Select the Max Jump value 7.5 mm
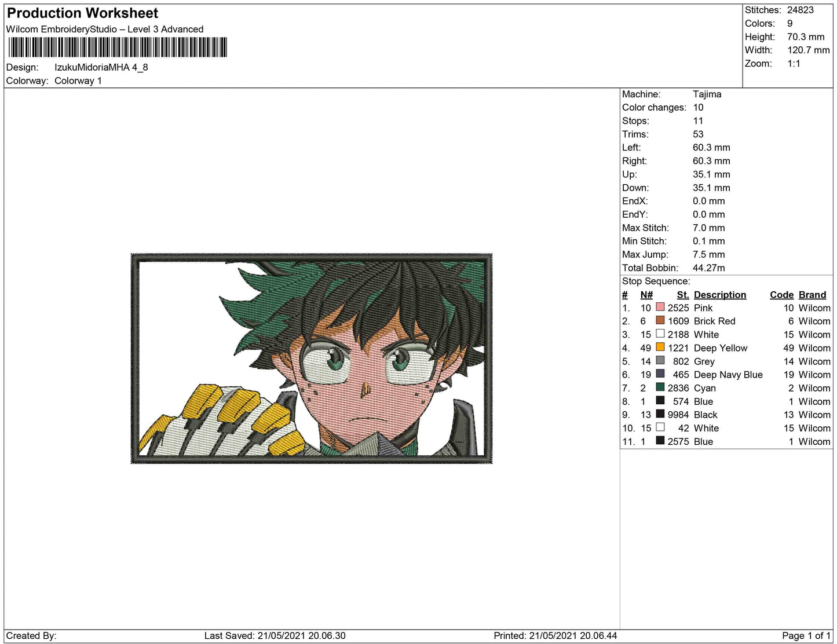The height and width of the screenshot is (644, 837). [709, 254]
